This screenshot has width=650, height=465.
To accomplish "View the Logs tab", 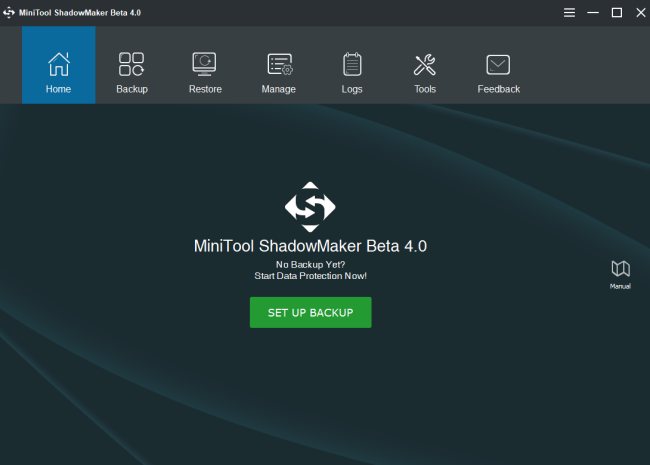I will [x=352, y=65].
